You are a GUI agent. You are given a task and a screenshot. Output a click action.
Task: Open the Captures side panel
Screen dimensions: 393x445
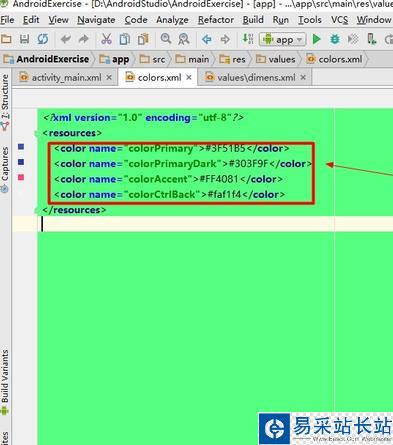5,170
